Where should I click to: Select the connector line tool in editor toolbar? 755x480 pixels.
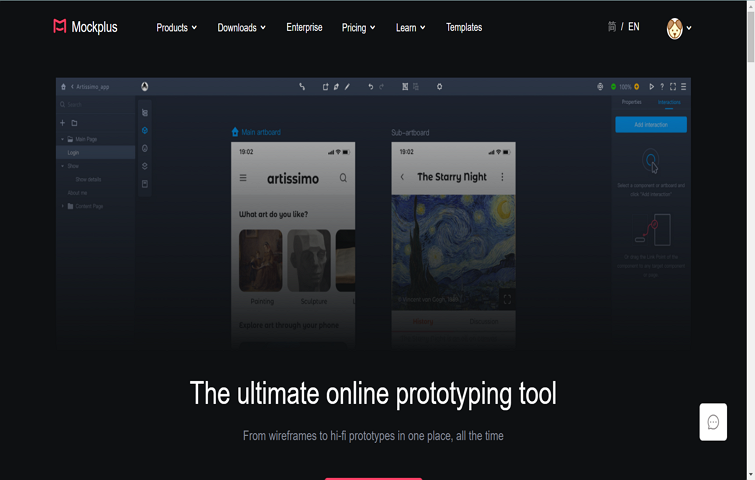302,87
